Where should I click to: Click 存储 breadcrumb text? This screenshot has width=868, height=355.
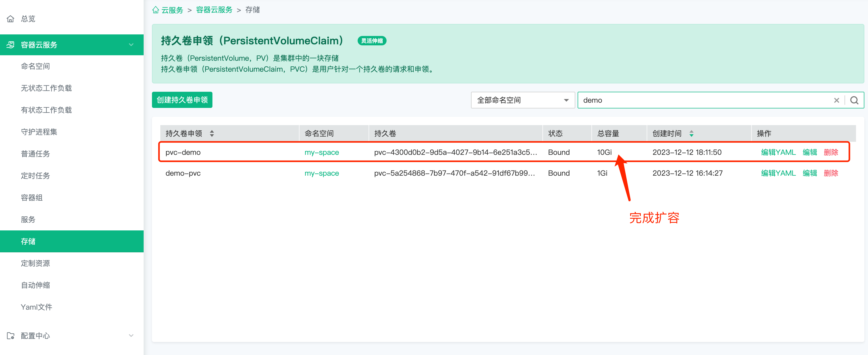[x=253, y=10]
